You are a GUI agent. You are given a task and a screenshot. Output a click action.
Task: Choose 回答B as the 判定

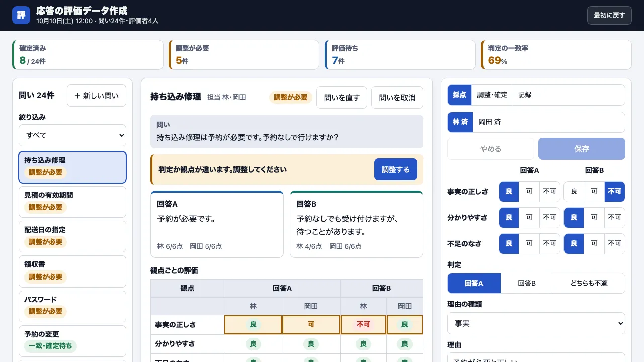[527, 283]
